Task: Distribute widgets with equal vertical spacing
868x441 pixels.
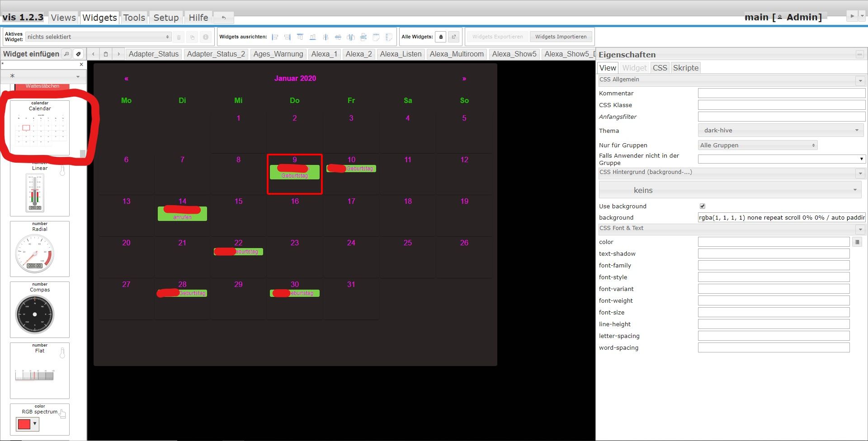Action: click(x=363, y=37)
